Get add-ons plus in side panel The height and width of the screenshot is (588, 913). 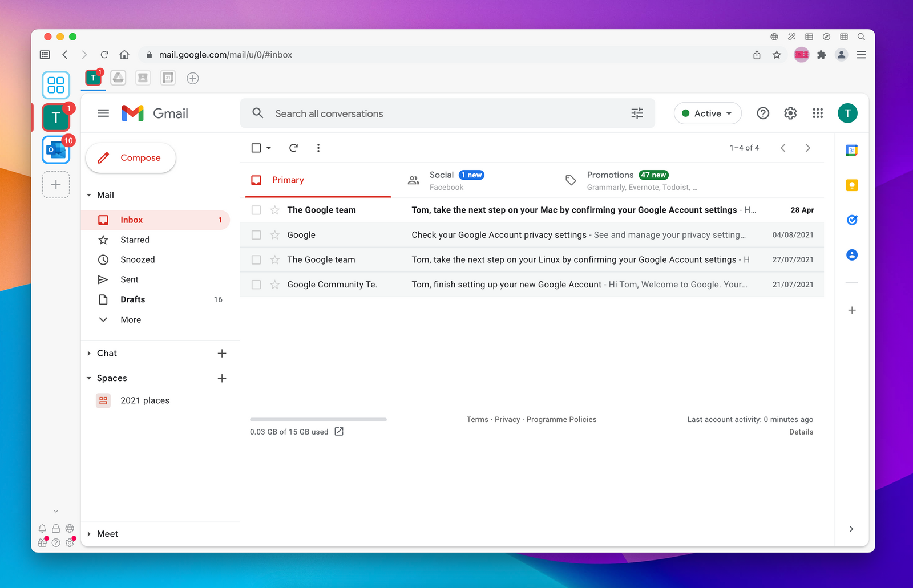pos(852,310)
